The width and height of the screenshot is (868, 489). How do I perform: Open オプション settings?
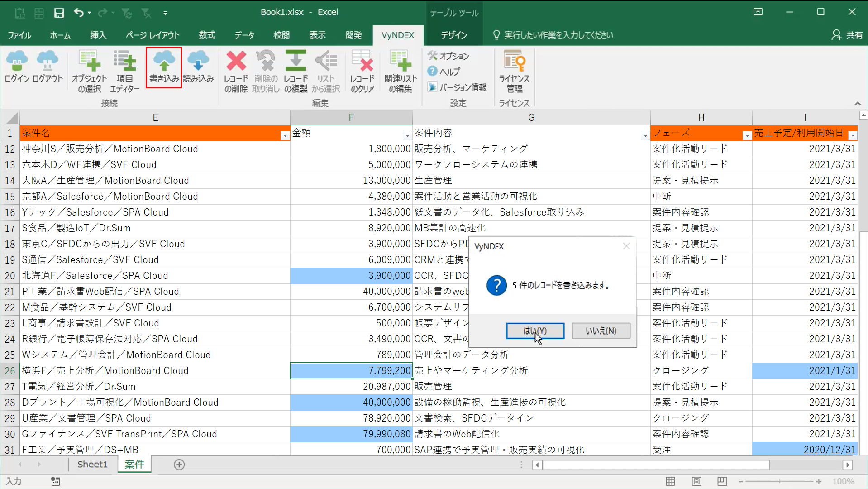(x=448, y=56)
